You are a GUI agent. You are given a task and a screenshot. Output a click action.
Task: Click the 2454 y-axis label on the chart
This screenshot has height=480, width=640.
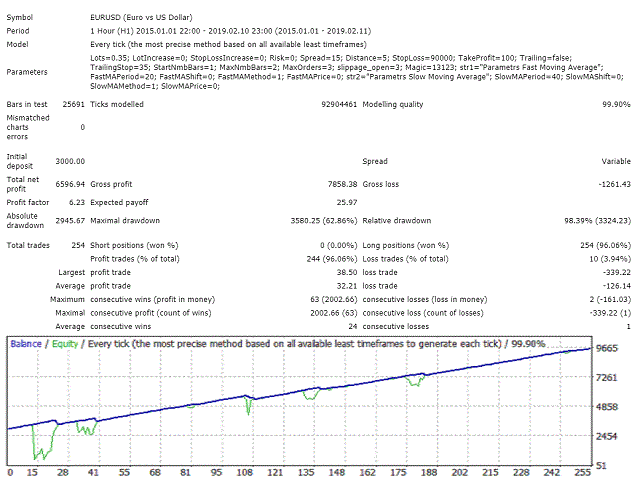point(607,436)
